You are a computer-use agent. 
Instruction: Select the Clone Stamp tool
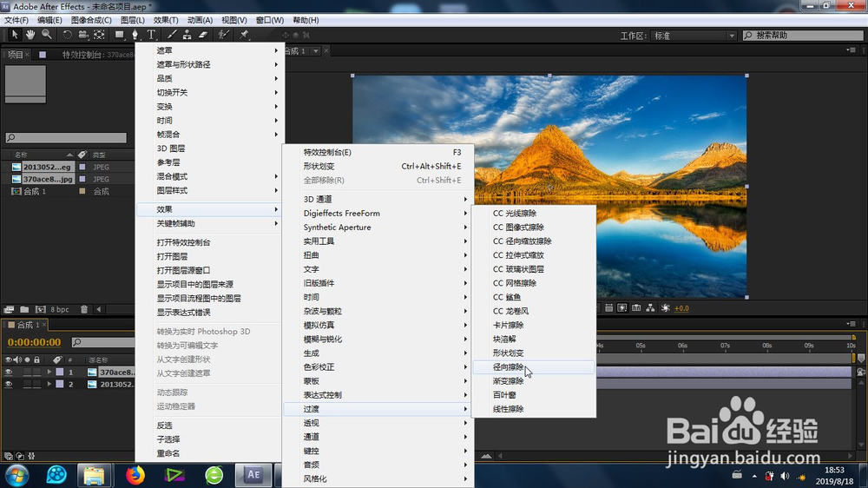pyautogui.click(x=187, y=35)
